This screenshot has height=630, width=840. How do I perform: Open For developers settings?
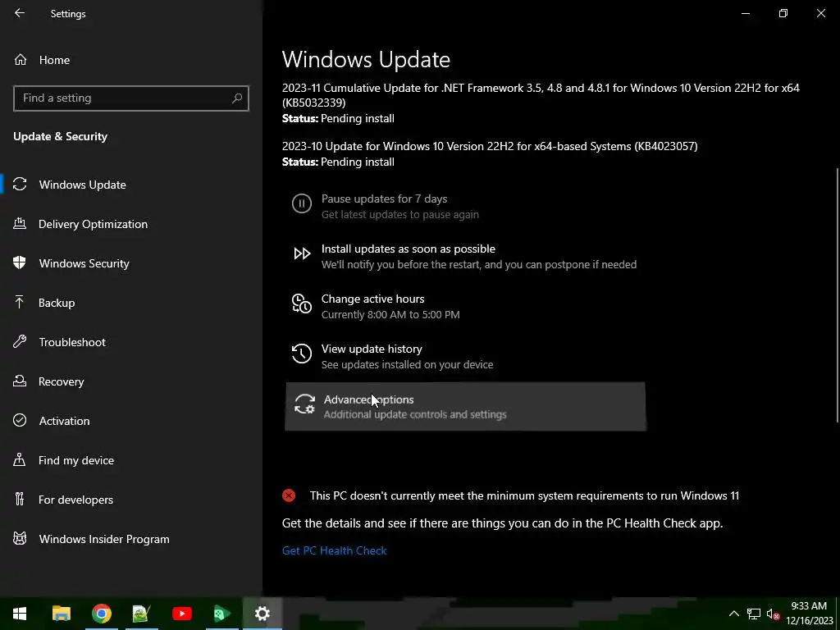click(x=75, y=500)
